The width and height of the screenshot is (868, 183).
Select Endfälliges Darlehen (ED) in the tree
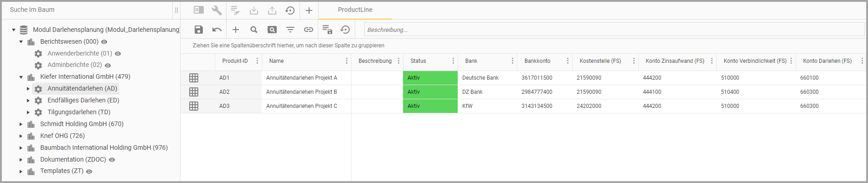[83, 100]
